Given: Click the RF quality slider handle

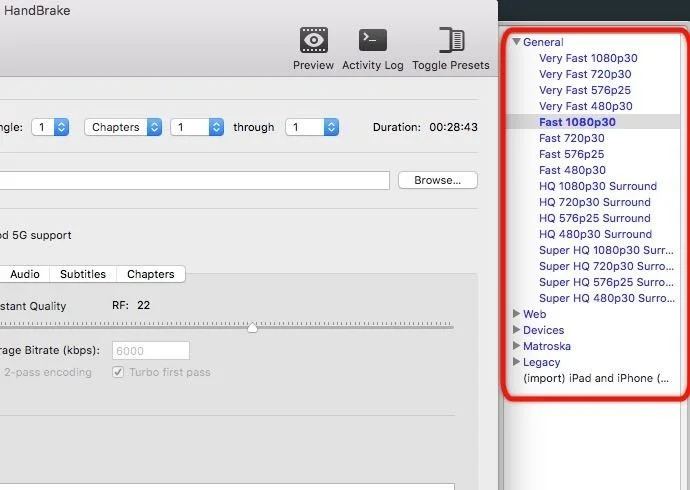Looking at the screenshot, I should coord(252,328).
